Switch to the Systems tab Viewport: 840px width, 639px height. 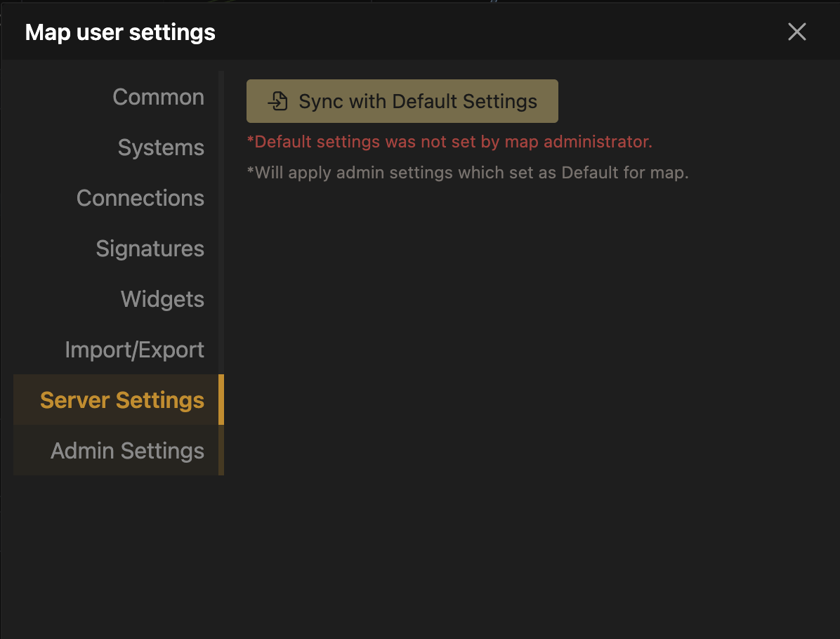160,147
